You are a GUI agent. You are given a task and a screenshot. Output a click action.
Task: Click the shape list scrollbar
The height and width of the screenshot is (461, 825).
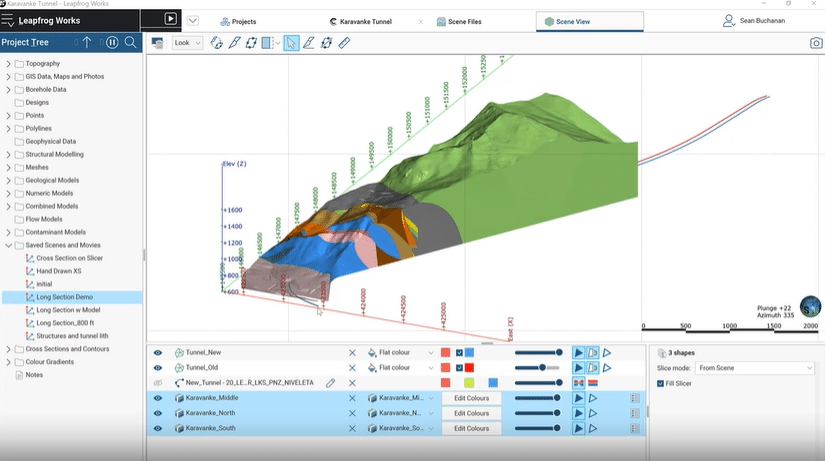(647, 412)
